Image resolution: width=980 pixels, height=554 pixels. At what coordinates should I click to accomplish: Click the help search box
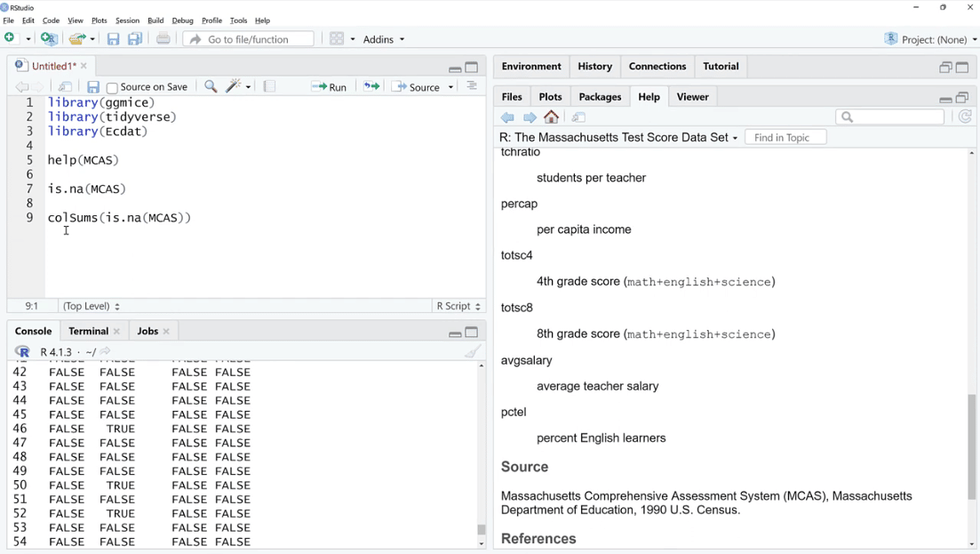(x=889, y=116)
